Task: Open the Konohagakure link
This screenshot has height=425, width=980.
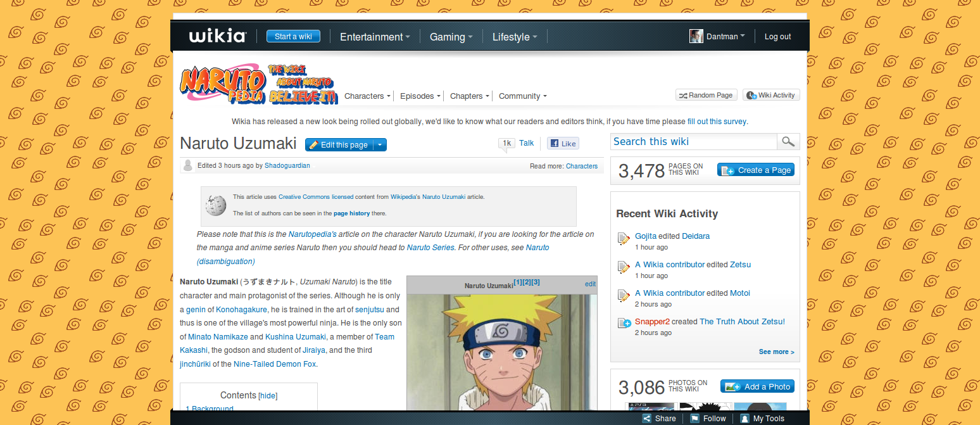Action: [x=241, y=310]
